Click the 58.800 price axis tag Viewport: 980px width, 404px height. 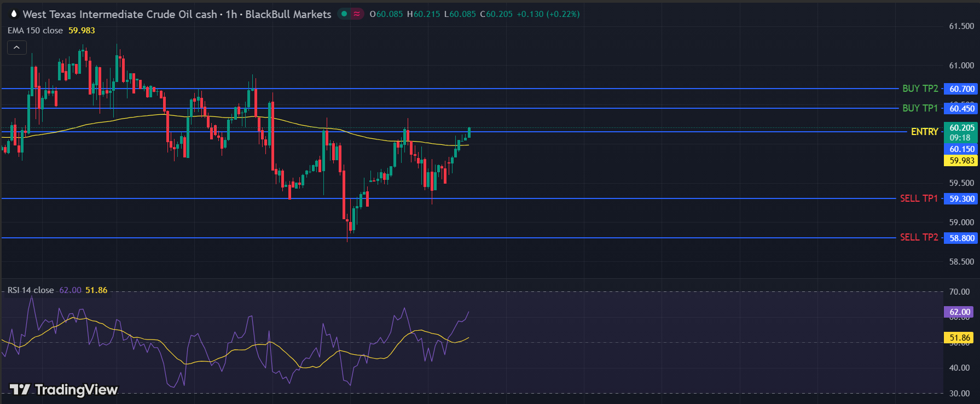pyautogui.click(x=961, y=238)
